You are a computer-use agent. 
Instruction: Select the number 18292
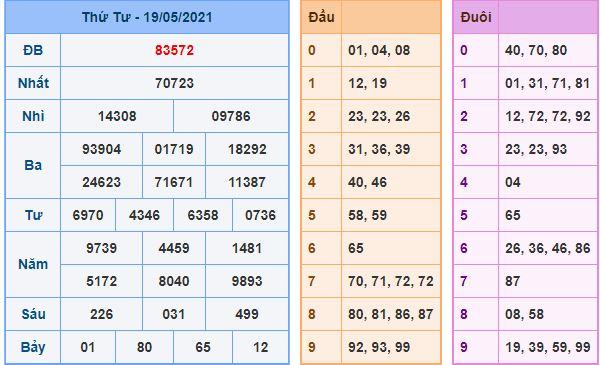click(247, 149)
